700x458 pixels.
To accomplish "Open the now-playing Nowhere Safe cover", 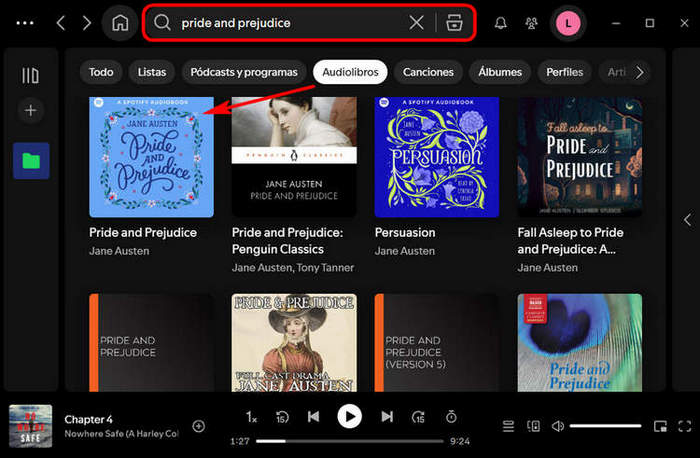I will [30, 426].
